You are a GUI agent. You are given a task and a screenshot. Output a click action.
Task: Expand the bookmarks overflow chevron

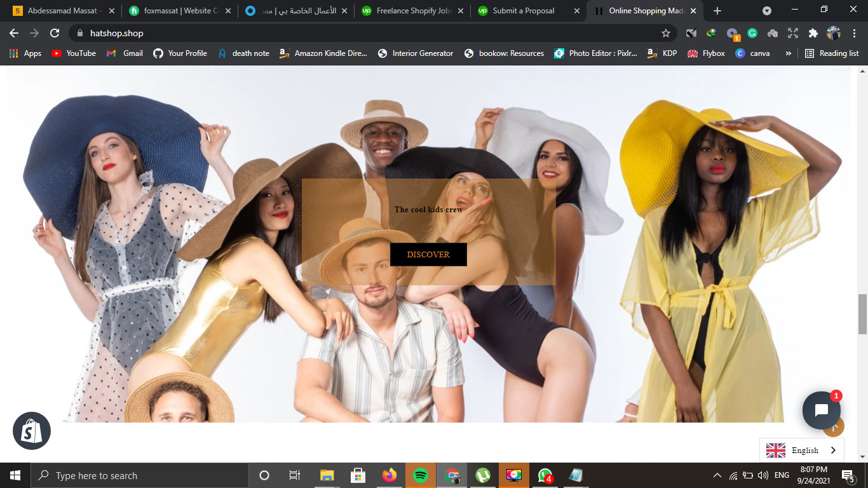pyautogui.click(x=788, y=53)
